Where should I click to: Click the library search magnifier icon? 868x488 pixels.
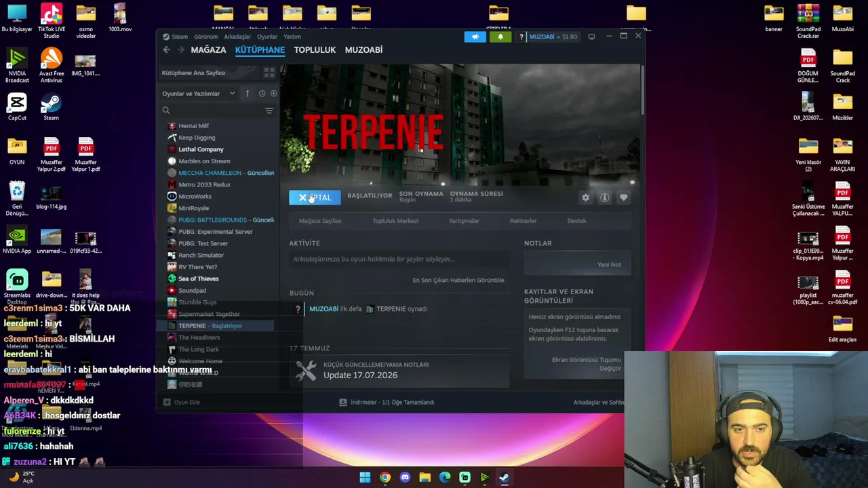coord(166,110)
